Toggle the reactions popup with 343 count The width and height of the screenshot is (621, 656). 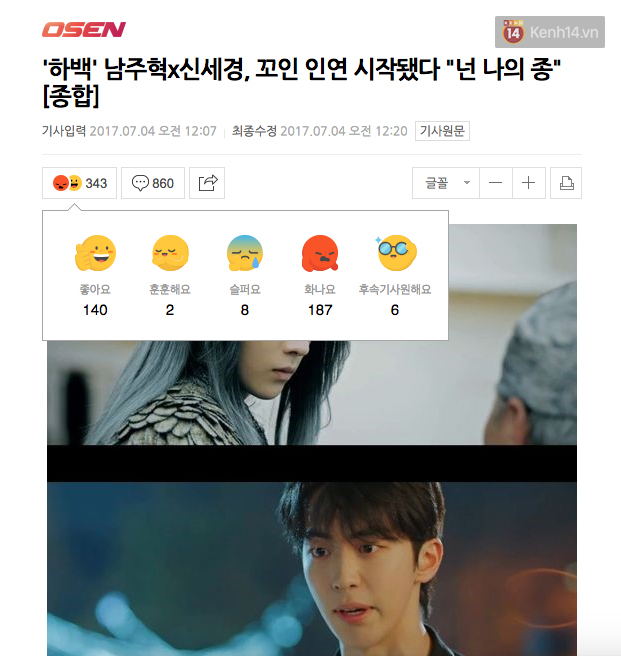coord(80,183)
